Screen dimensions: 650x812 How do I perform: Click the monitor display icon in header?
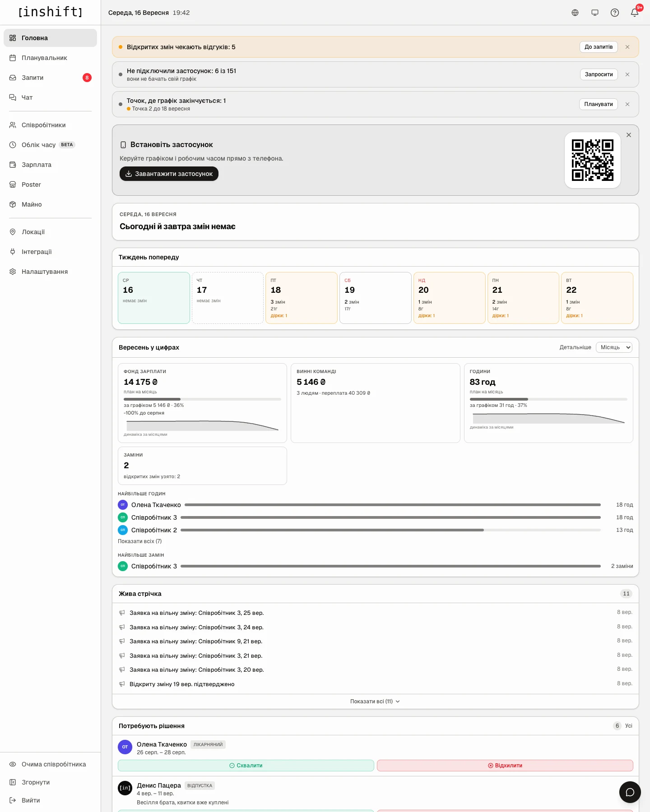click(595, 13)
